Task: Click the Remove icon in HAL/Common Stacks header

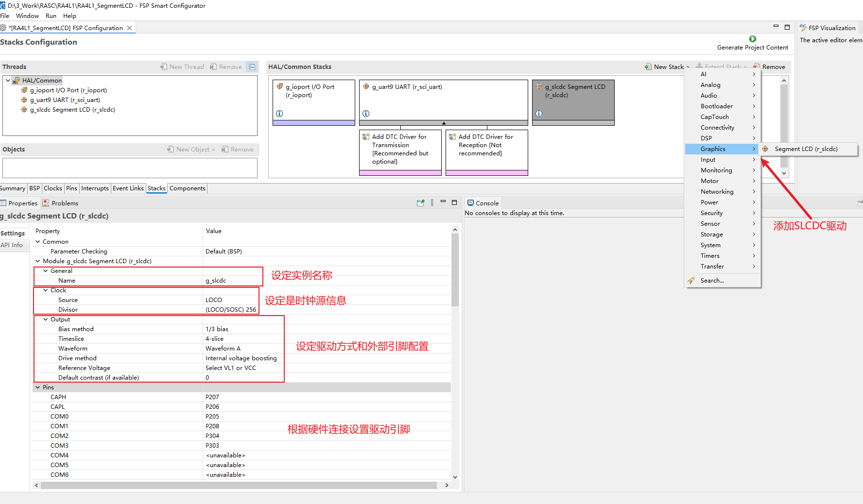Action: (x=757, y=67)
